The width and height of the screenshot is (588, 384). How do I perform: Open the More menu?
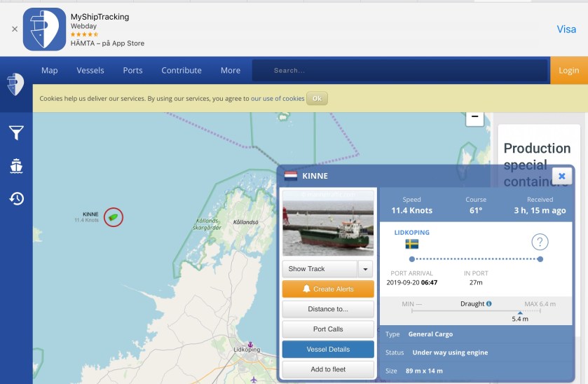tap(230, 71)
